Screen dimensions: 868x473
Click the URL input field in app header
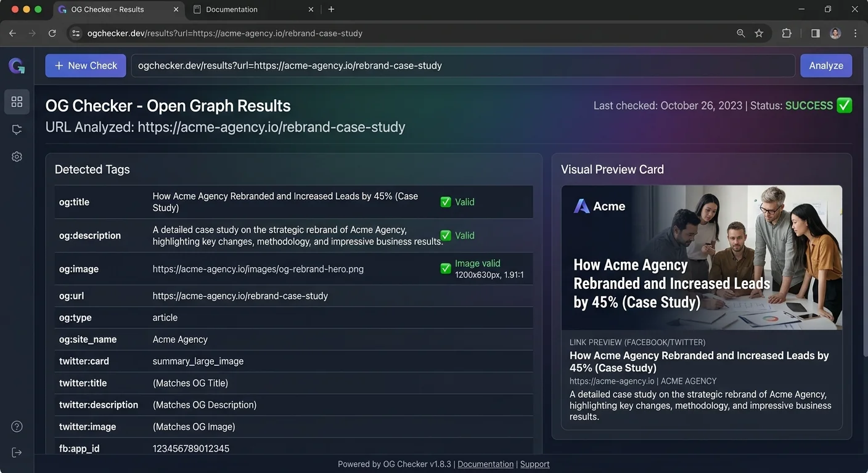463,65
